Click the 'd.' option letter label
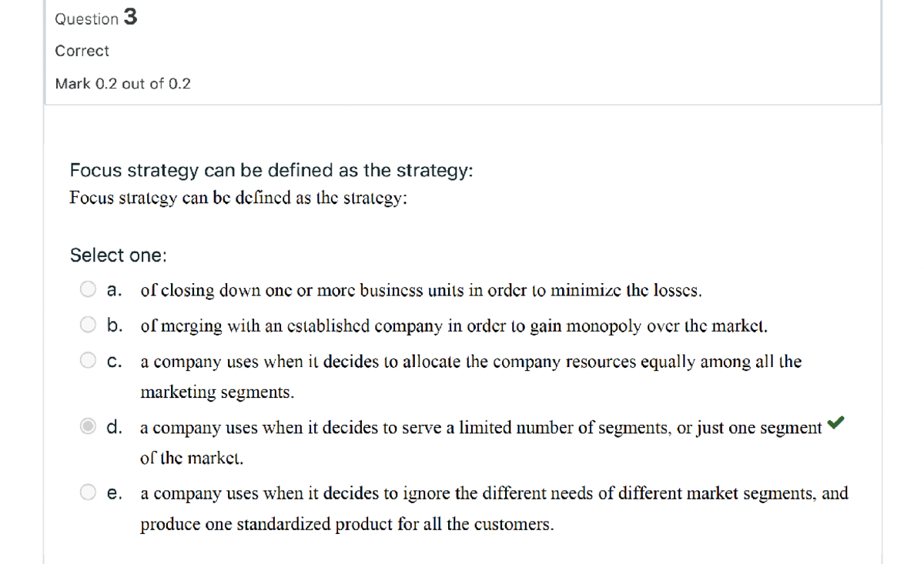Image resolution: width=924 pixels, height=564 pixels. [x=116, y=426]
